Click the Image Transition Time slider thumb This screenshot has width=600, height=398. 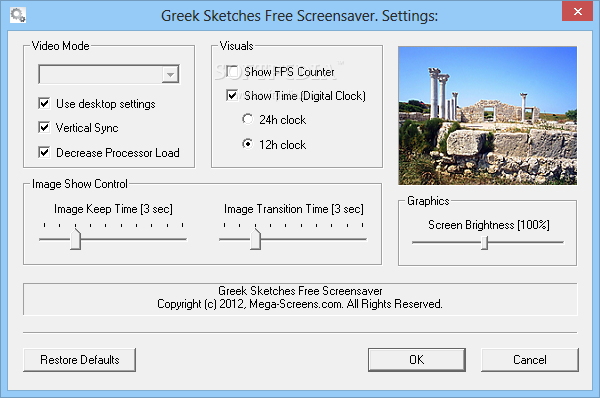coord(255,239)
